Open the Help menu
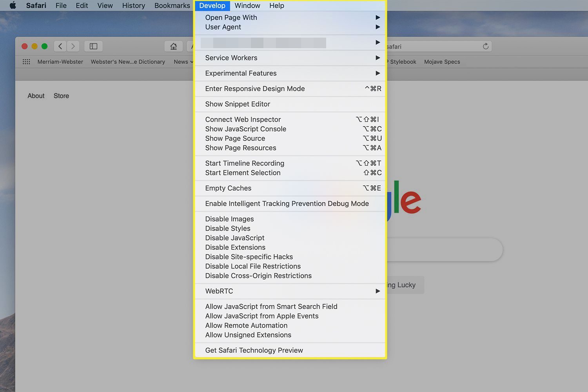The image size is (588, 392). coord(277,5)
